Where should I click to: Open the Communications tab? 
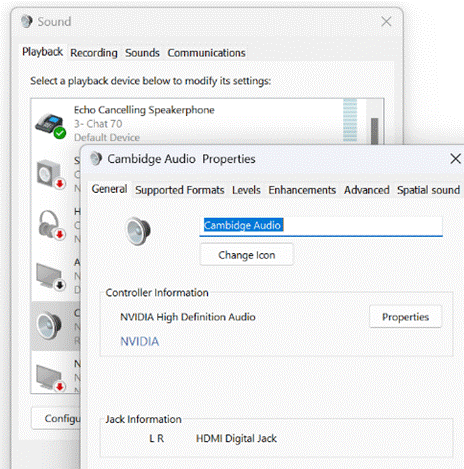pos(206,53)
